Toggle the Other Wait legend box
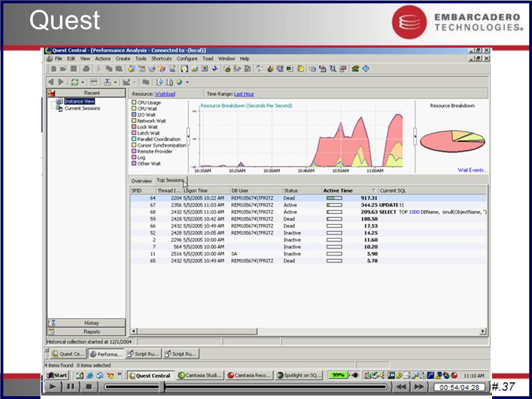 (x=134, y=163)
